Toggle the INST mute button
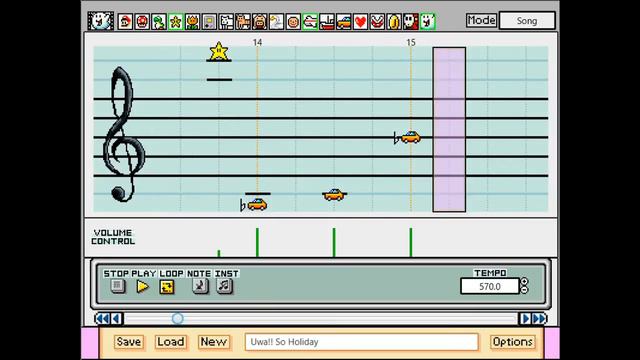This screenshot has width=640, height=360. pyautogui.click(x=224, y=286)
